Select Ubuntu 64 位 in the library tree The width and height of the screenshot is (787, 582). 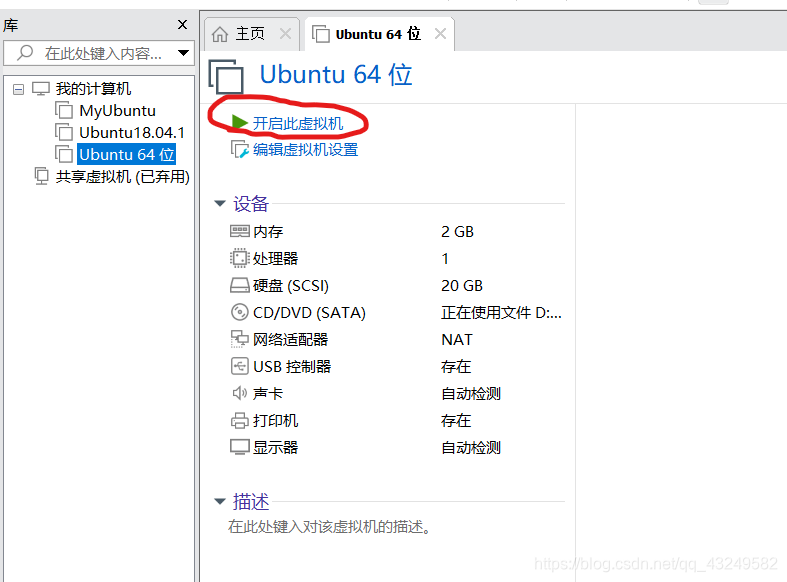pos(126,155)
